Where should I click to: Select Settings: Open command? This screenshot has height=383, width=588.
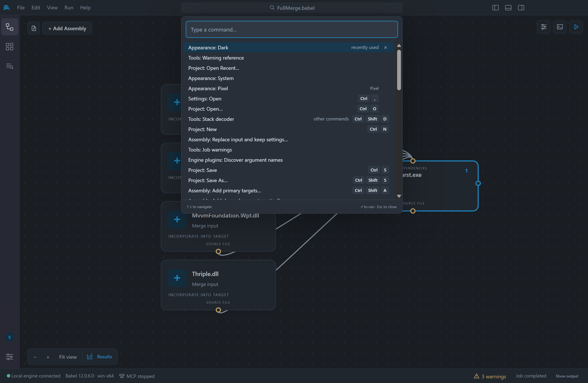288,99
